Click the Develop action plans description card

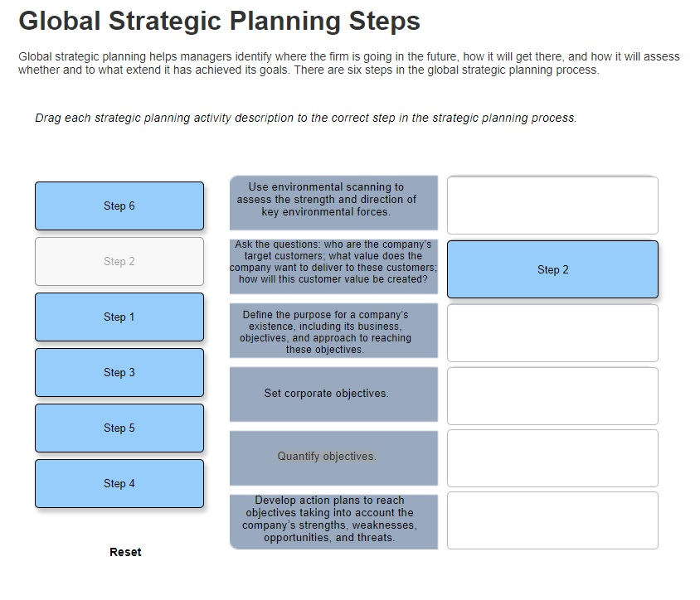(333, 522)
